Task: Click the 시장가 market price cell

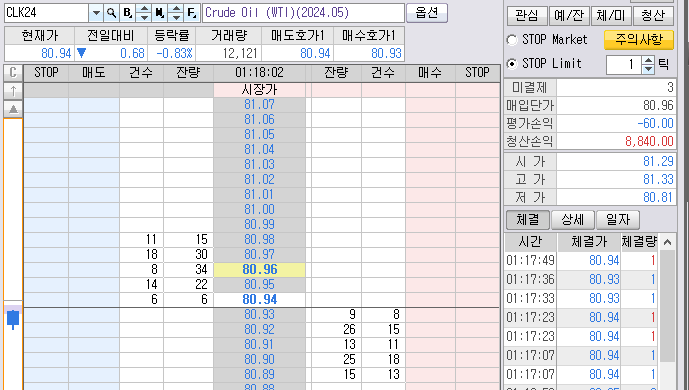Action: pyautogui.click(x=259, y=90)
